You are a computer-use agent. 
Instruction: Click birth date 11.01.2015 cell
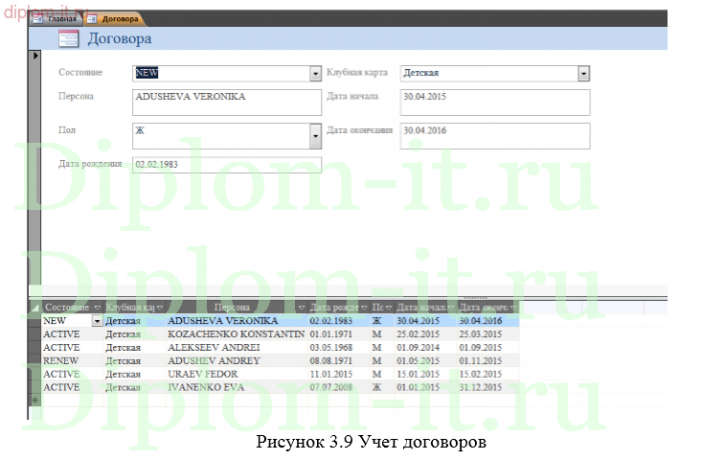point(338,374)
